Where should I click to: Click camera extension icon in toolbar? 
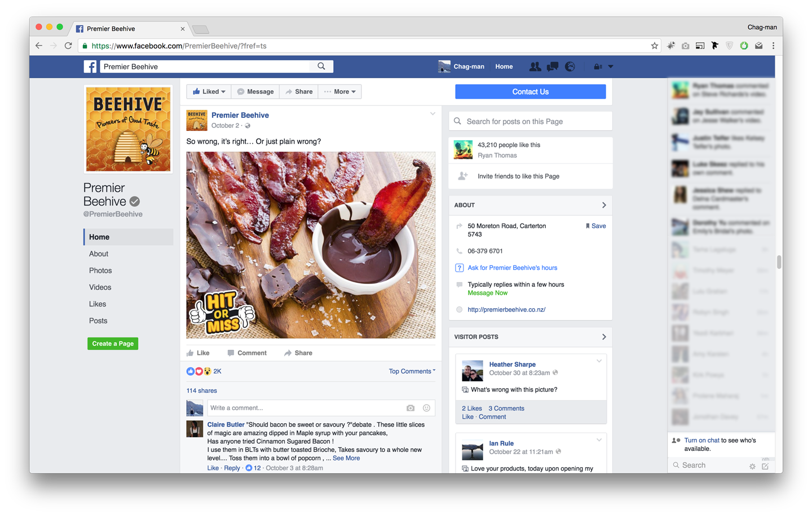click(685, 46)
